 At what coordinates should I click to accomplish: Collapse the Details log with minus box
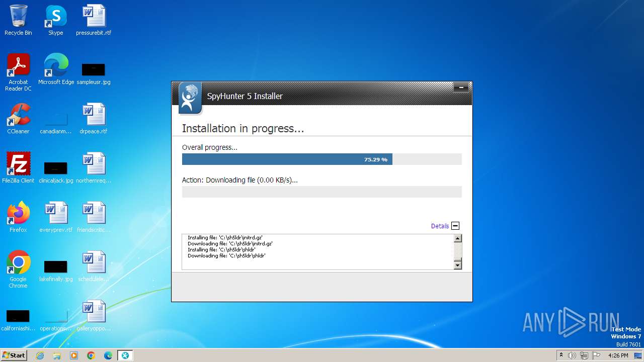pyautogui.click(x=455, y=226)
